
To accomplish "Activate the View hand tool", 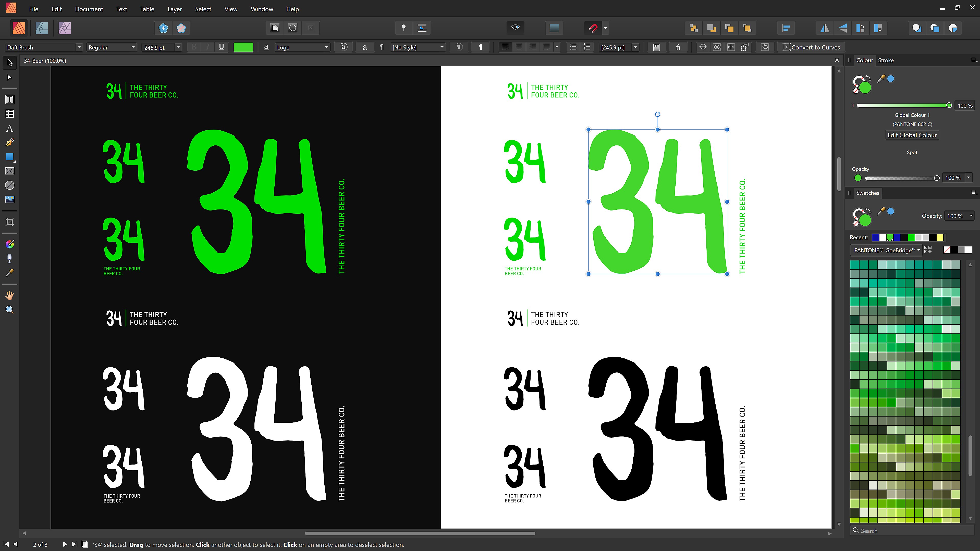I will [x=9, y=295].
